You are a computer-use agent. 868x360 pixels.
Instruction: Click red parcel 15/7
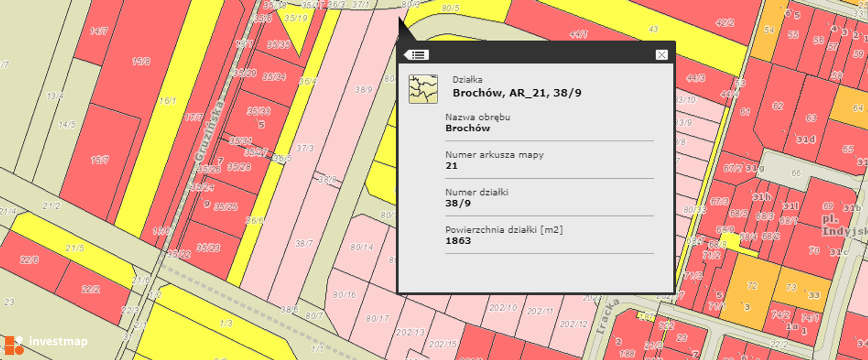point(100,160)
